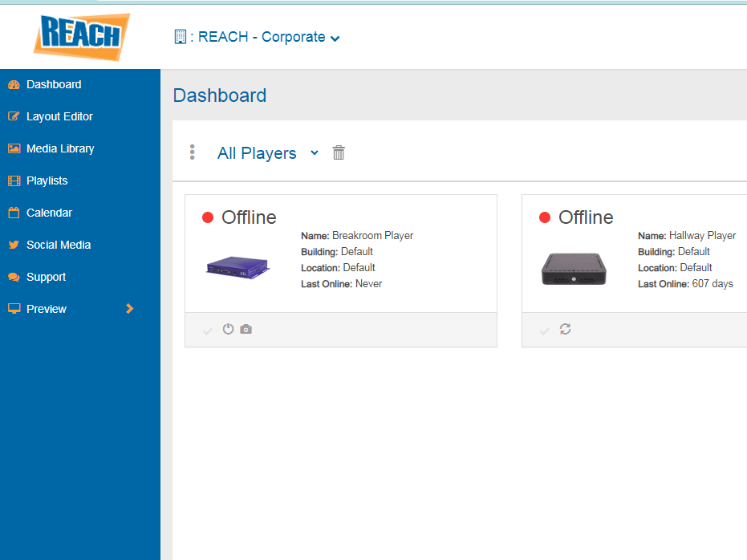
Task: Expand the Preview sidebar chevron
Action: pyautogui.click(x=130, y=308)
